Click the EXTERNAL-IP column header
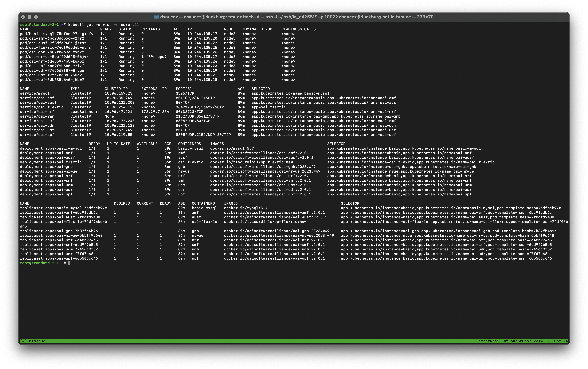 pyautogui.click(x=154, y=89)
